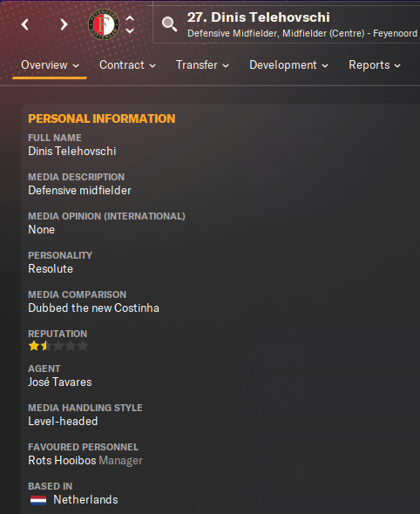Viewport: 420px width, 514px height.
Task: Open favoured manager Rots Hooibos profile
Action: 62,460
